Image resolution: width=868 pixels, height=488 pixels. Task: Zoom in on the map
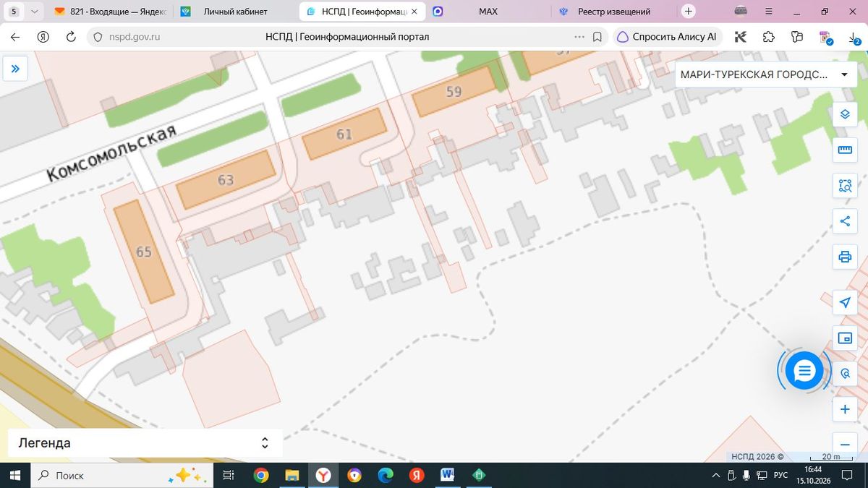coord(844,410)
